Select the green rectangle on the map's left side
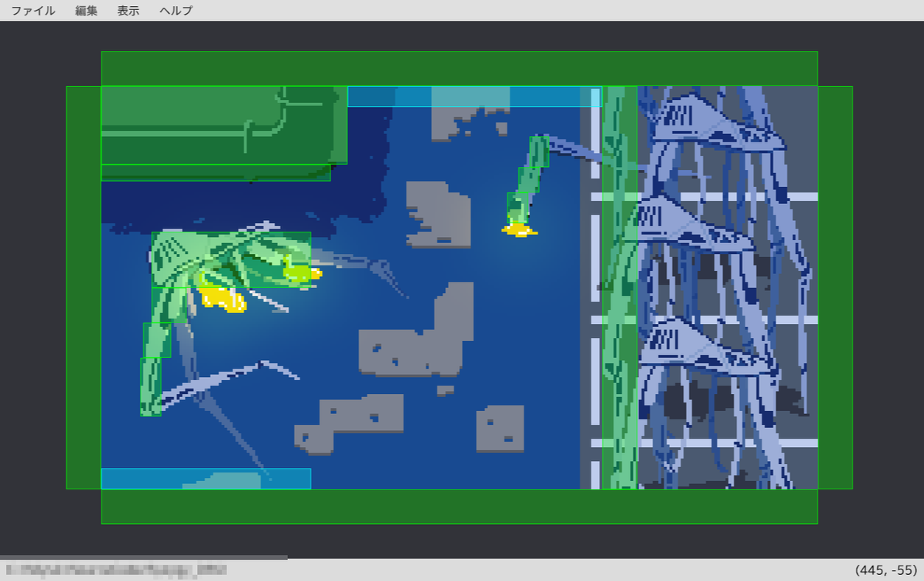The height and width of the screenshot is (581, 924). (x=83, y=288)
